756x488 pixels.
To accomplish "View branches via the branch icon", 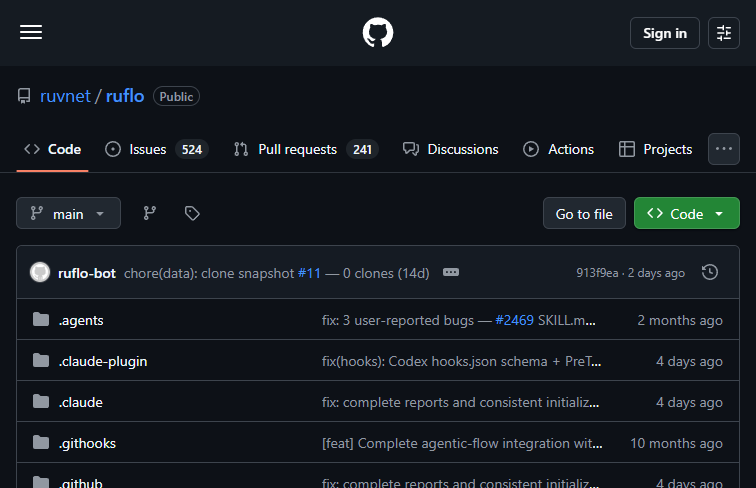I will click(x=149, y=213).
